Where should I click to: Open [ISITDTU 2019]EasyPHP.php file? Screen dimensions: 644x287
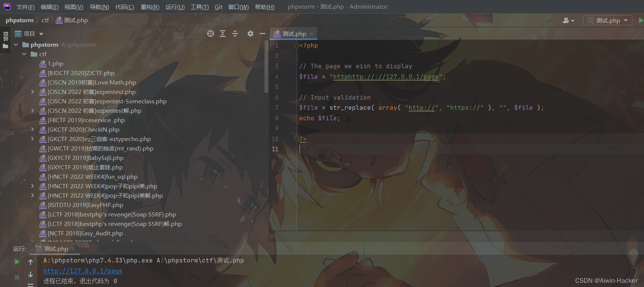81,205
